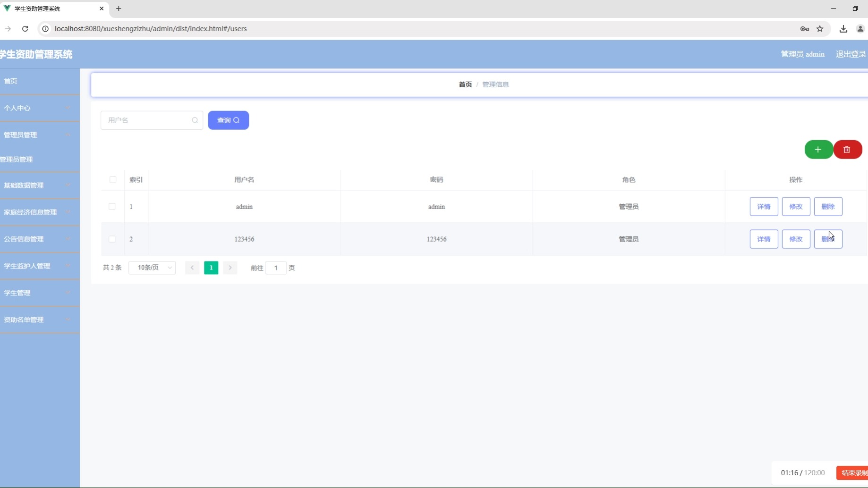Expand 基础数据管理 sidebar menu

click(40, 185)
